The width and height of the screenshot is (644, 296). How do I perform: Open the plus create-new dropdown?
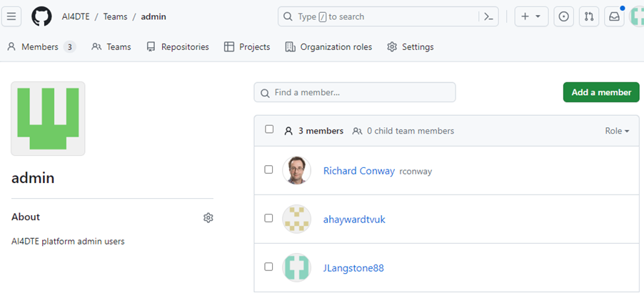click(x=530, y=16)
